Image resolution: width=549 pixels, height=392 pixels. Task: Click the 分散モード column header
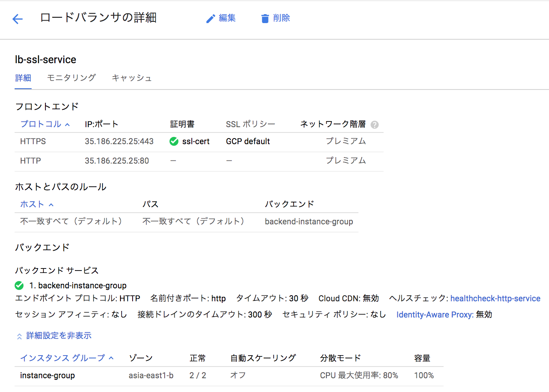340,358
